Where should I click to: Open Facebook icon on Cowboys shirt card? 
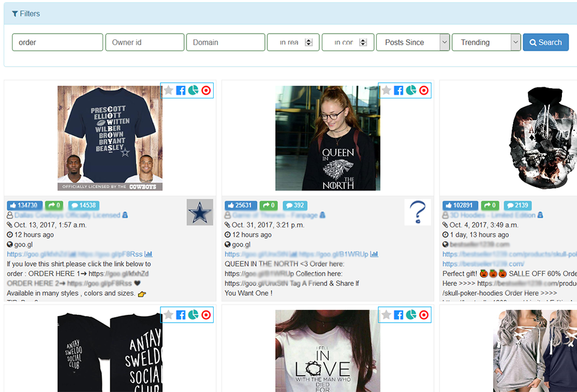pyautogui.click(x=180, y=90)
